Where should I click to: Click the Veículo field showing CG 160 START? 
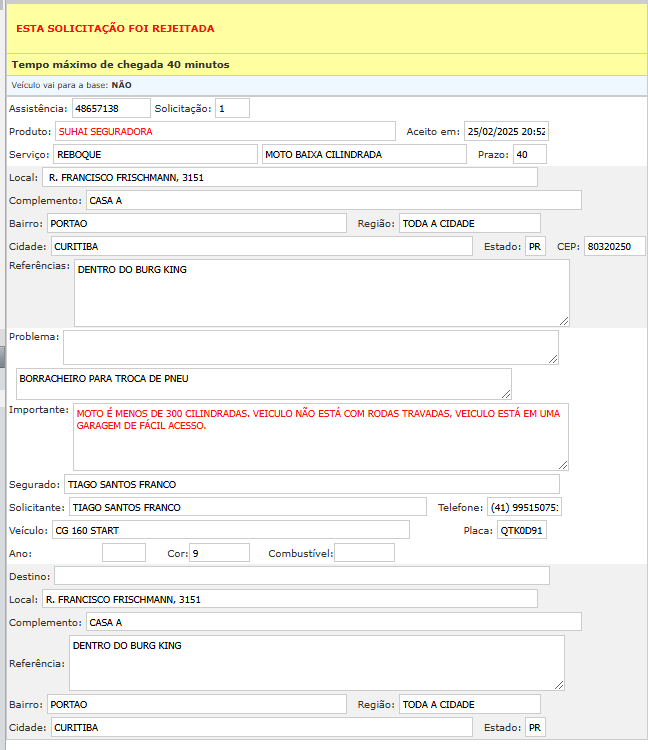(x=229, y=529)
